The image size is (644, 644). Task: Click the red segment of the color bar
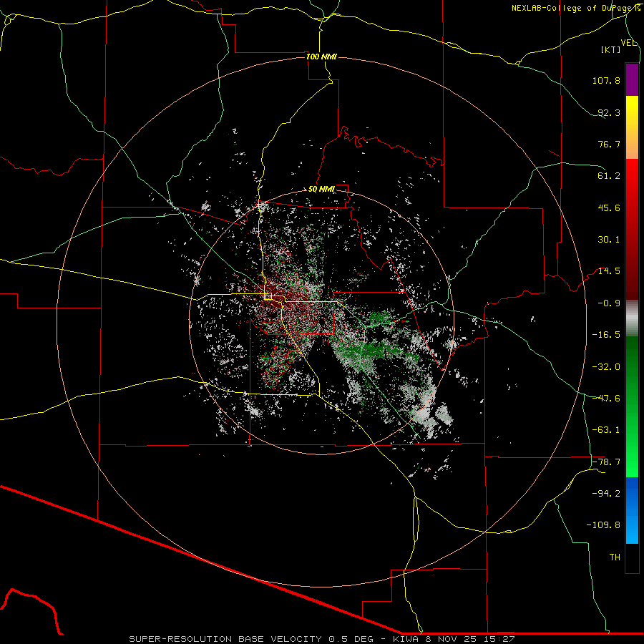pyautogui.click(x=632, y=229)
